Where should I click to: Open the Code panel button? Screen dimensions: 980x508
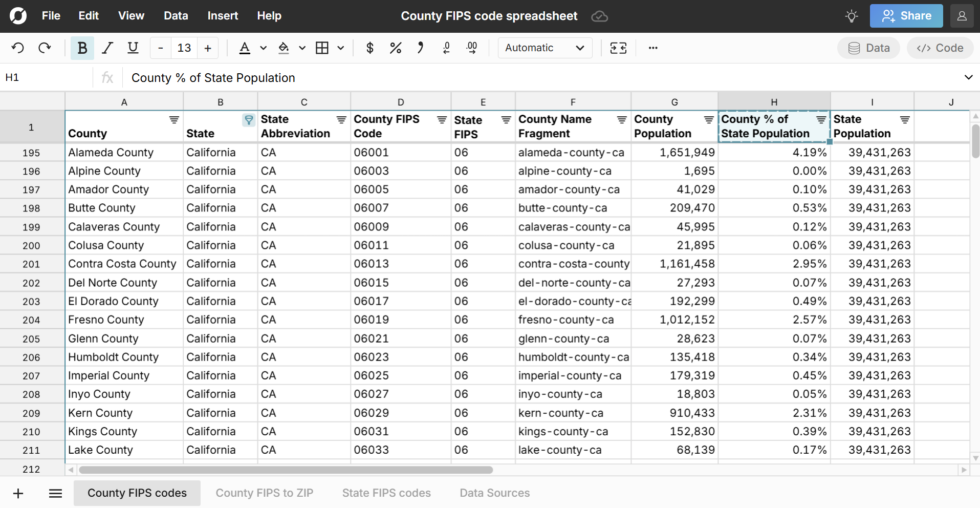(940, 48)
